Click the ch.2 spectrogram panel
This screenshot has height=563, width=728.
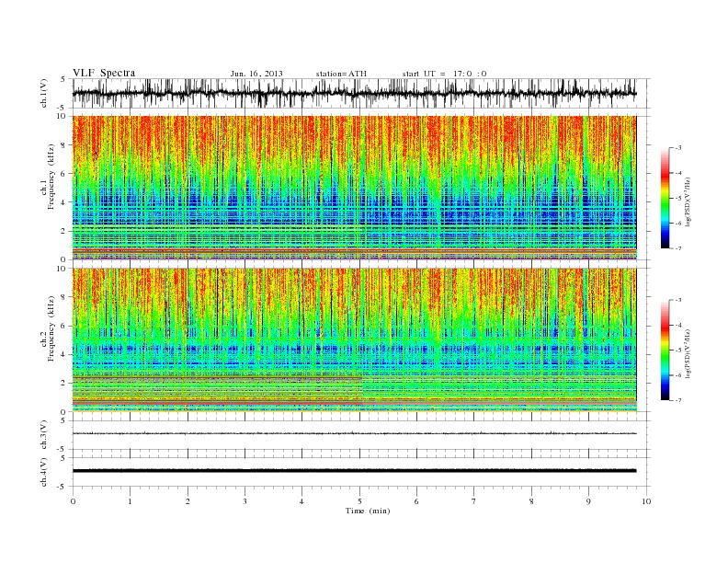354,340
